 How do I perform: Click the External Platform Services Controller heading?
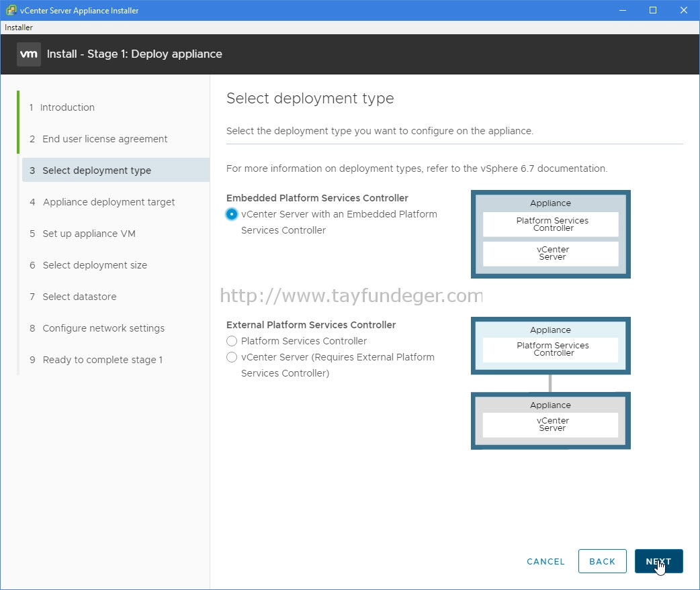(x=311, y=325)
